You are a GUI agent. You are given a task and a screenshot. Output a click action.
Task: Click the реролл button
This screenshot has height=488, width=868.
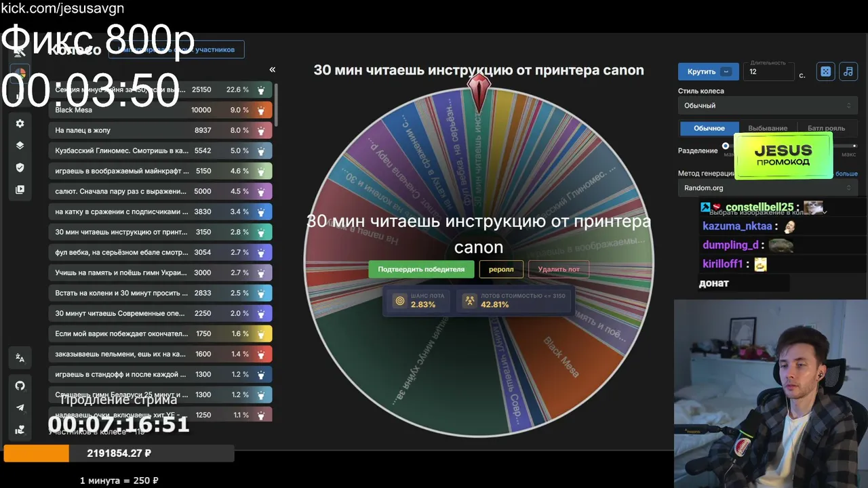501,269
